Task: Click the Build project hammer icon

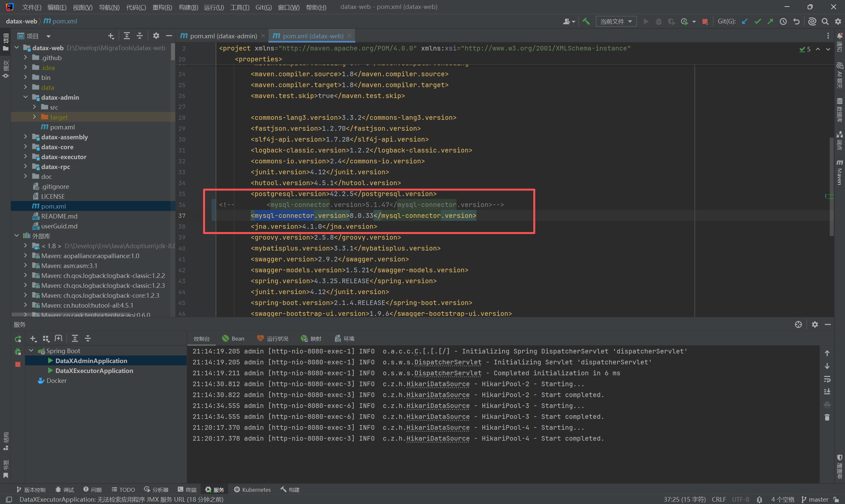Action: pyautogui.click(x=586, y=21)
